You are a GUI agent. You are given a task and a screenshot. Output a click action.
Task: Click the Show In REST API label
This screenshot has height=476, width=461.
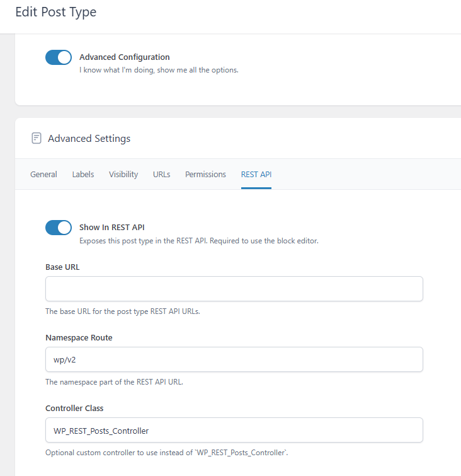pyautogui.click(x=112, y=228)
